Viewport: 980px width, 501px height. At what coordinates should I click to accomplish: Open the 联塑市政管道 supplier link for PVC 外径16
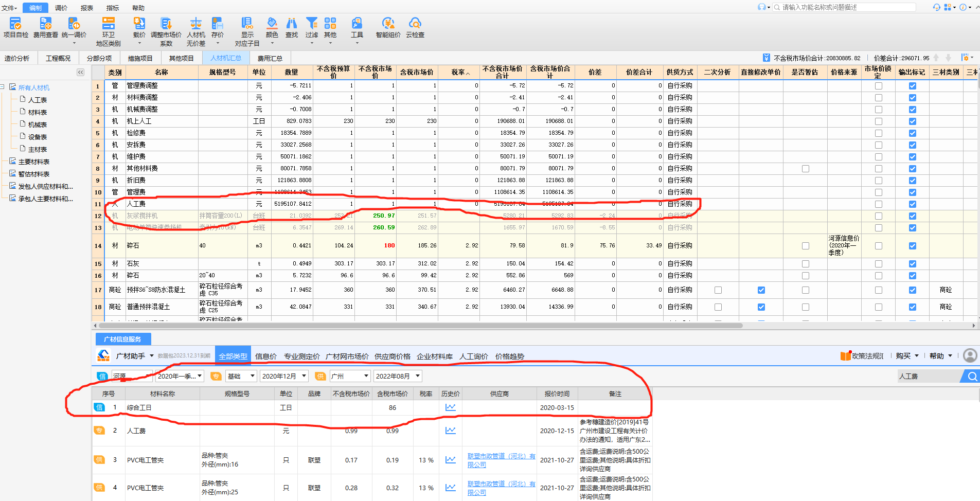point(502,460)
